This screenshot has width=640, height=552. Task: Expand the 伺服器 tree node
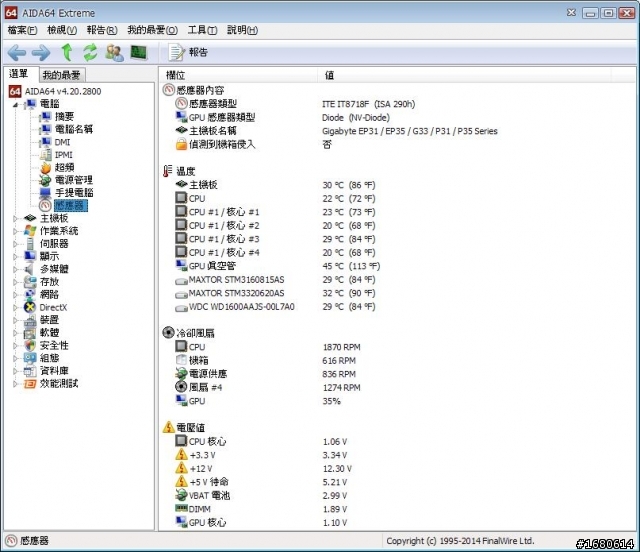pyautogui.click(x=15, y=244)
